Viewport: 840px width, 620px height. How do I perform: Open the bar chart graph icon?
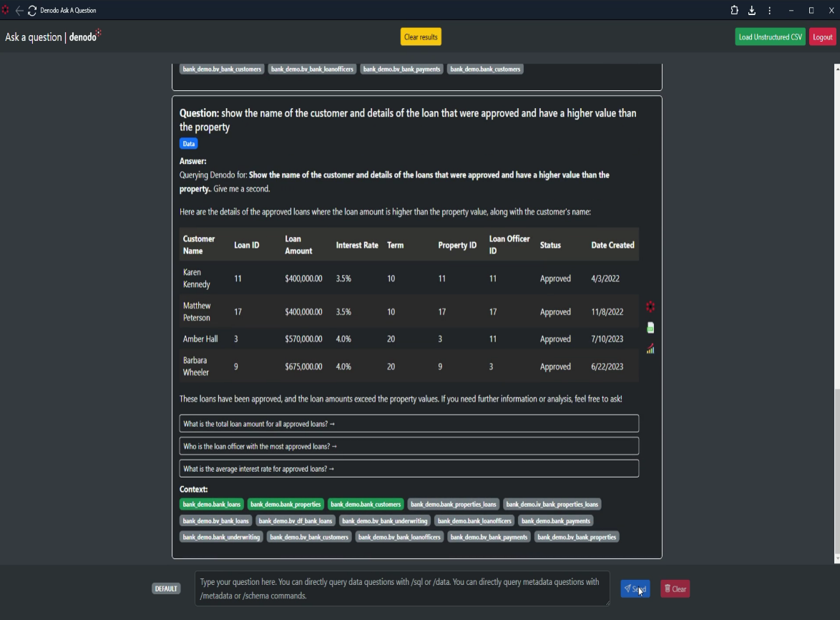click(650, 349)
